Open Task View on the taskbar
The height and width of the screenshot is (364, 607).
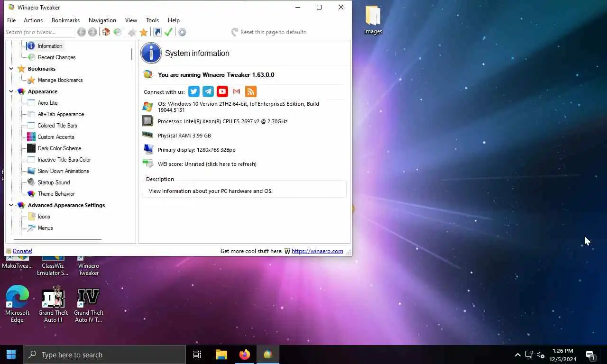pos(197,355)
